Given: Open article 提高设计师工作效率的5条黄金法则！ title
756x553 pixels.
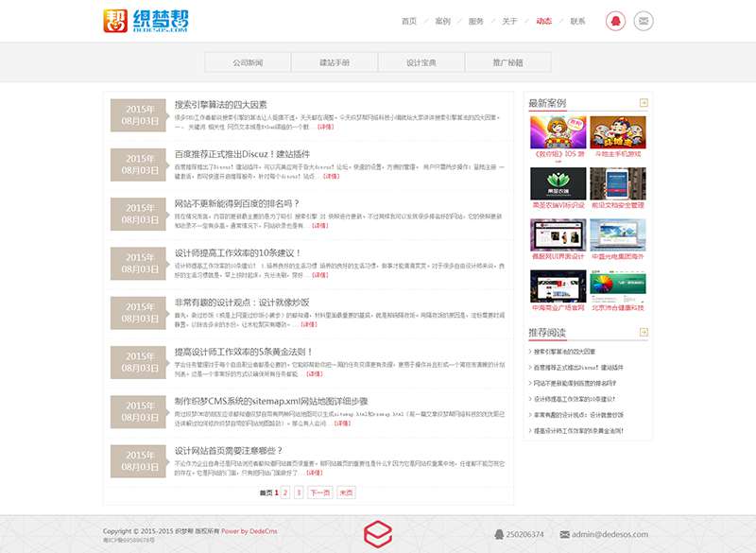Looking at the screenshot, I should [x=244, y=352].
